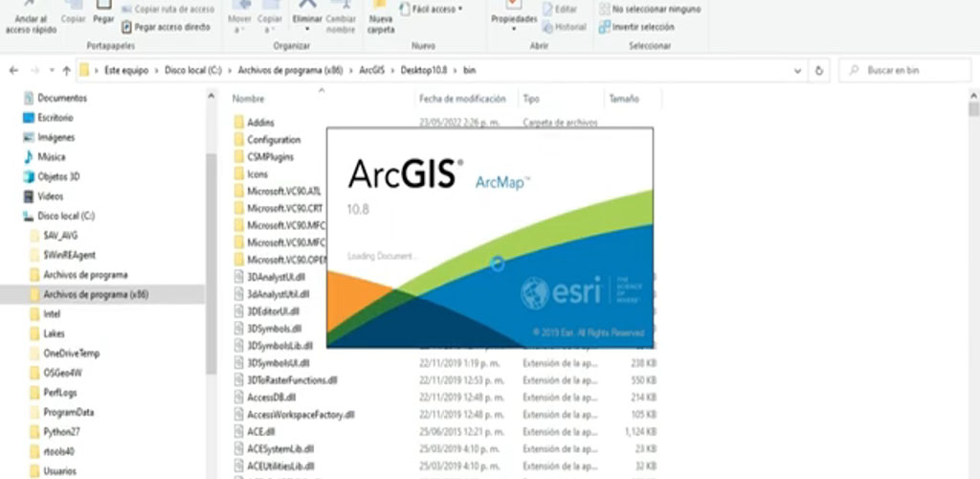Click the Historial ribbon button

565,27
